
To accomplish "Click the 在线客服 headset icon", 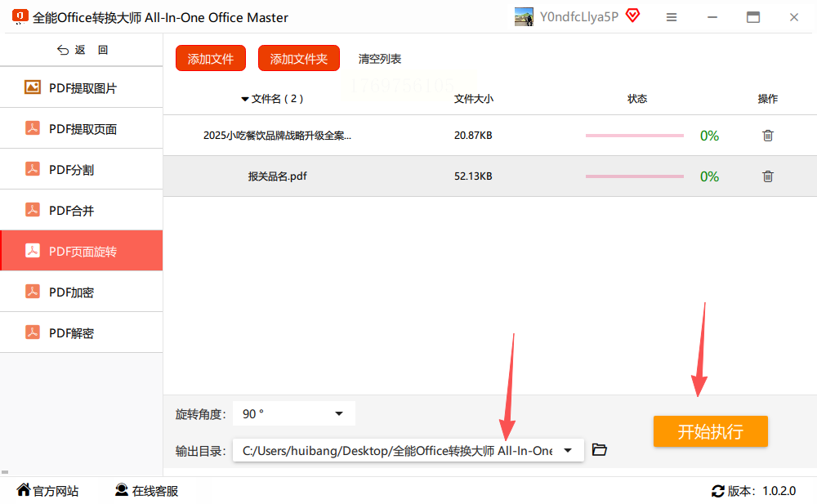I will click(x=122, y=489).
